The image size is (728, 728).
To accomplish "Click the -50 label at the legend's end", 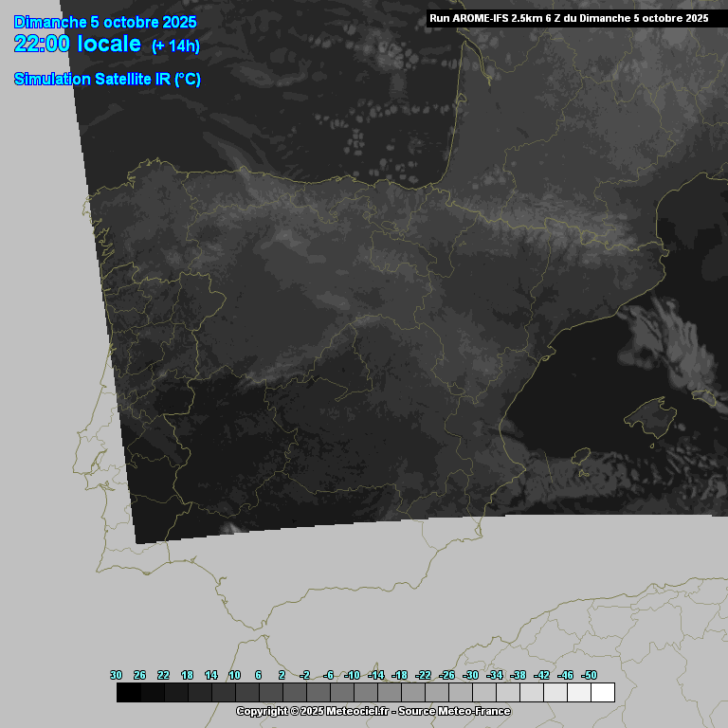I will coord(589,675).
